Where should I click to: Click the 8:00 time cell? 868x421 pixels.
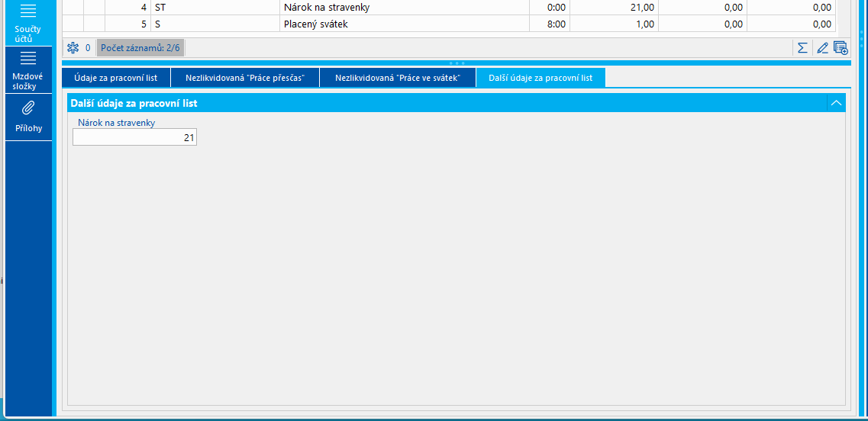point(549,24)
